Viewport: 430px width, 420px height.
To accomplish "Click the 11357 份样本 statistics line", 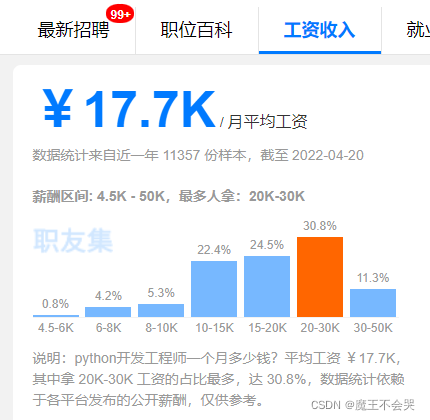I will click(198, 155).
